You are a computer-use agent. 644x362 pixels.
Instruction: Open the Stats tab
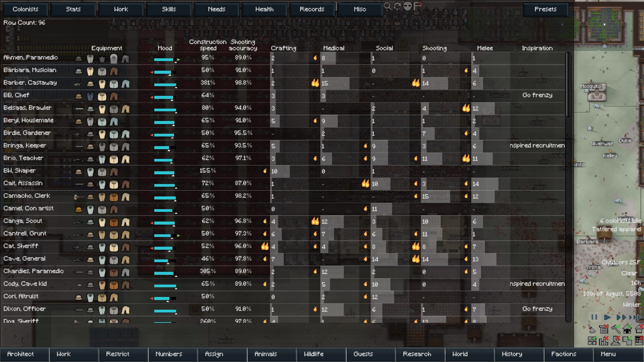point(73,9)
